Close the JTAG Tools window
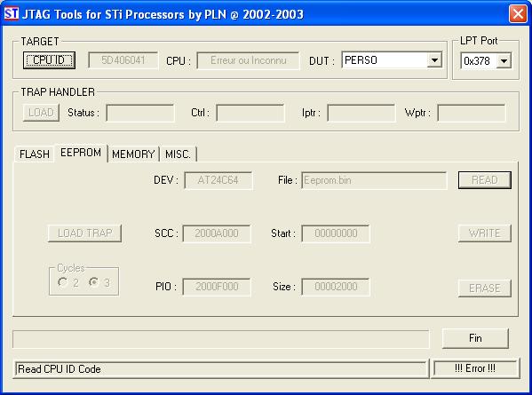This screenshot has height=395, width=532. pyautogui.click(x=518, y=14)
